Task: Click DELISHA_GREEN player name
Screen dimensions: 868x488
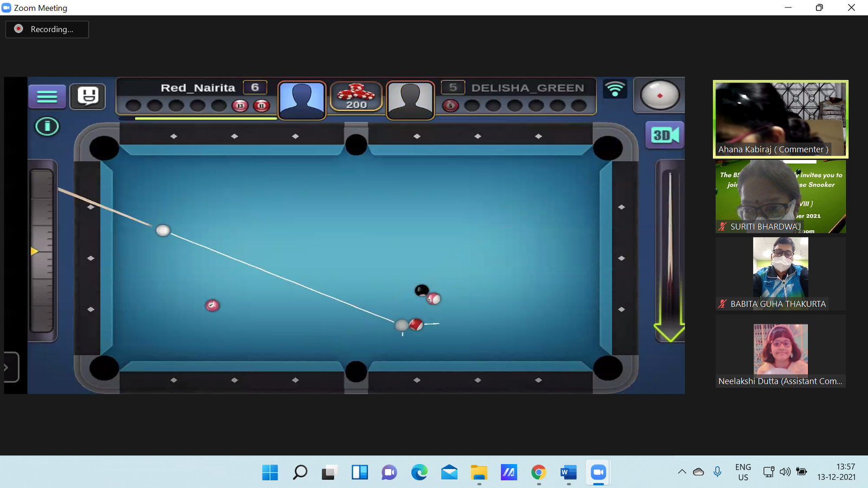Action: 528,88
